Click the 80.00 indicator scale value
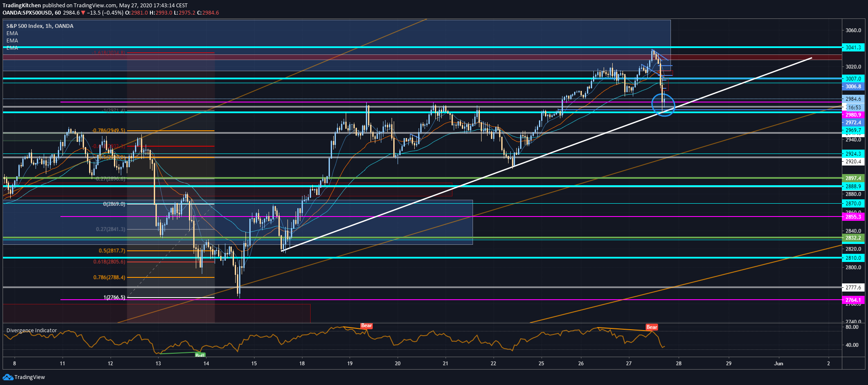 tap(852, 327)
